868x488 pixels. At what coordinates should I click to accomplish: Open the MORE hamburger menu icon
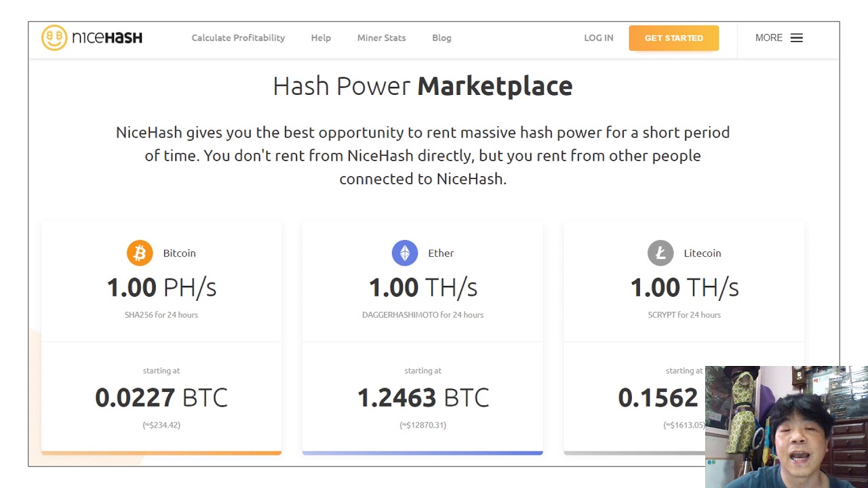pos(797,38)
